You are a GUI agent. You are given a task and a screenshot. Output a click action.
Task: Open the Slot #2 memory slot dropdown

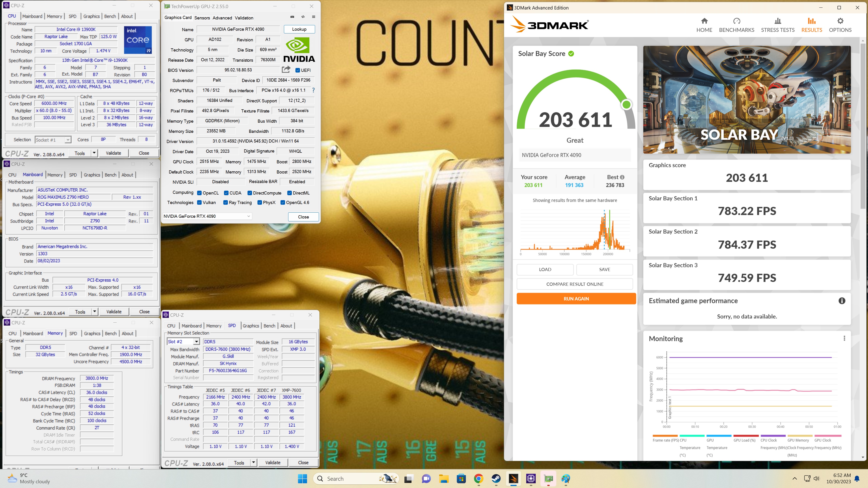point(183,342)
